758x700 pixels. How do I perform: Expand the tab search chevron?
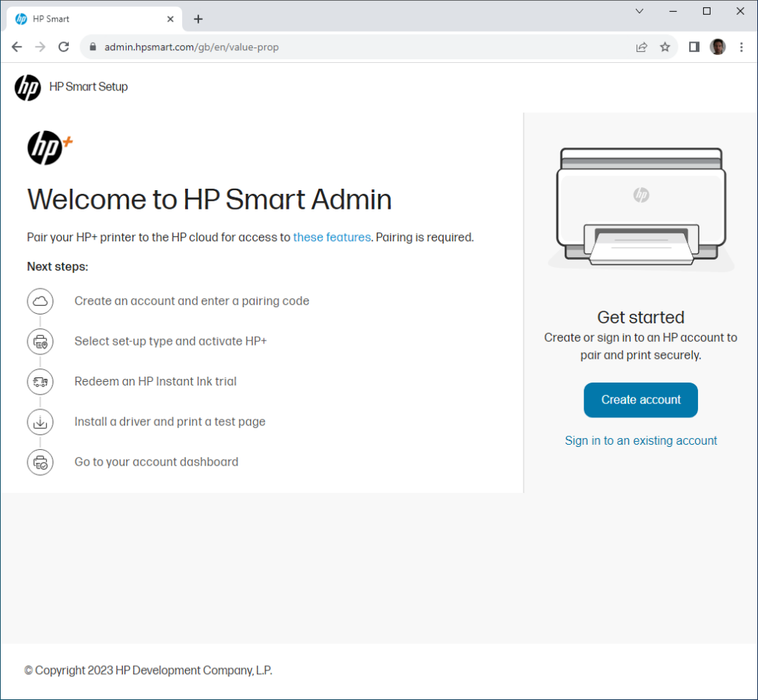(639, 11)
